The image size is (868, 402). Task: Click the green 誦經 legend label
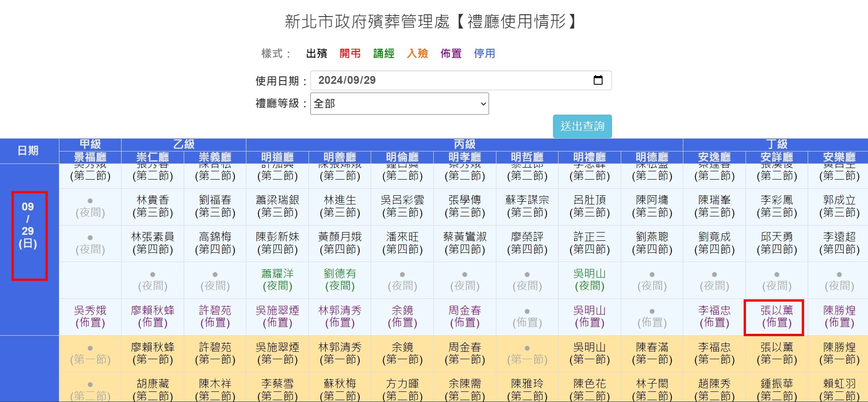[384, 53]
